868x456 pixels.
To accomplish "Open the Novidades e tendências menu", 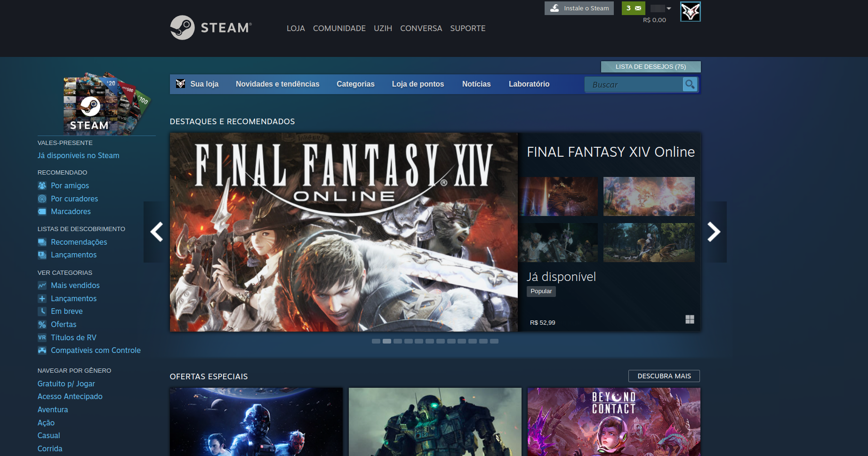I will tap(277, 84).
